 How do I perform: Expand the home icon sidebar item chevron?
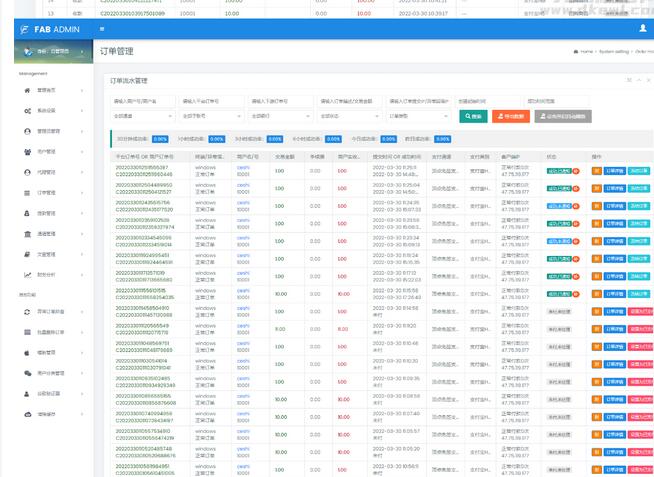pos(82,90)
